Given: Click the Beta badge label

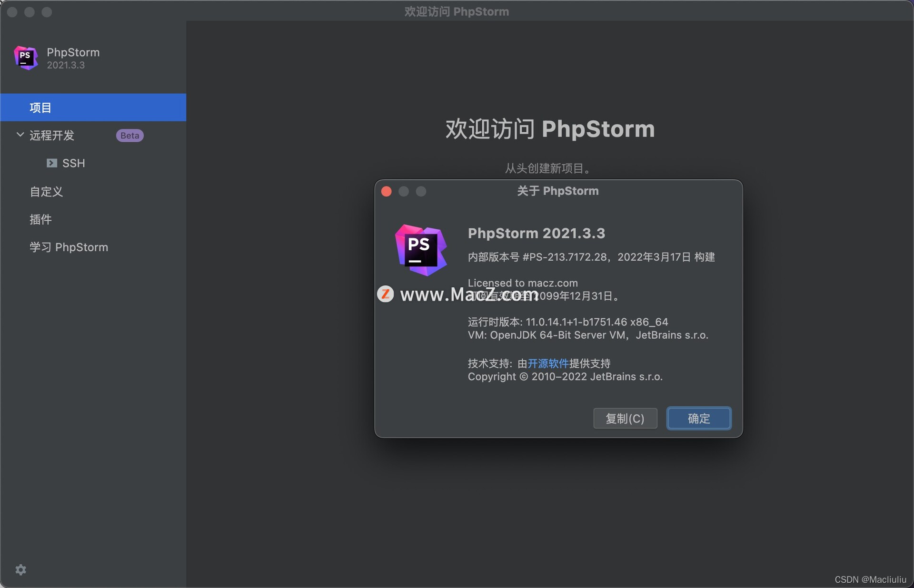Looking at the screenshot, I should pyautogui.click(x=129, y=136).
